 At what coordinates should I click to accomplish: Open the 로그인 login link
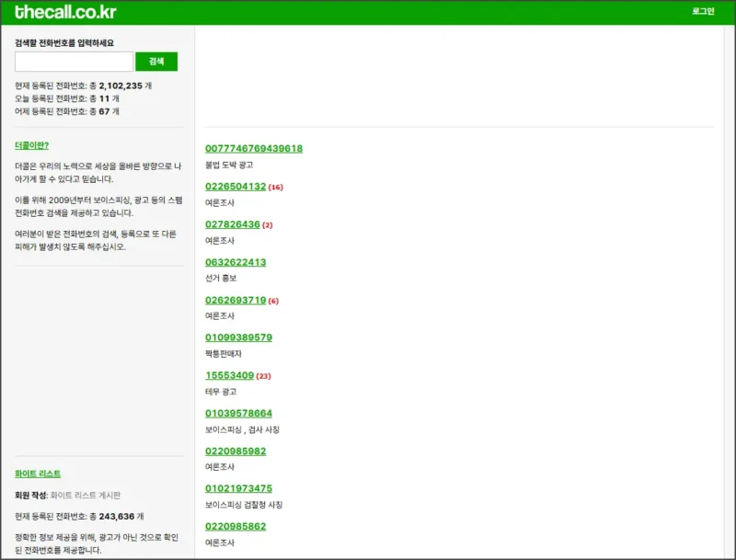(x=703, y=12)
